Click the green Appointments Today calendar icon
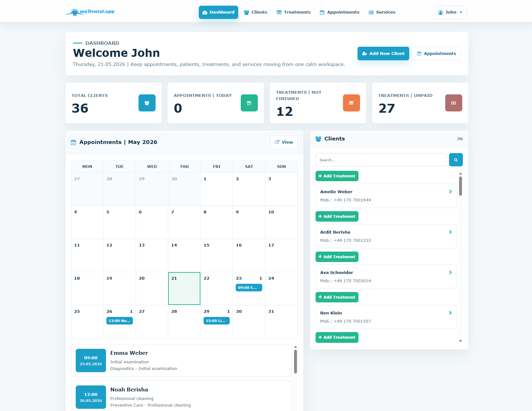 [249, 103]
